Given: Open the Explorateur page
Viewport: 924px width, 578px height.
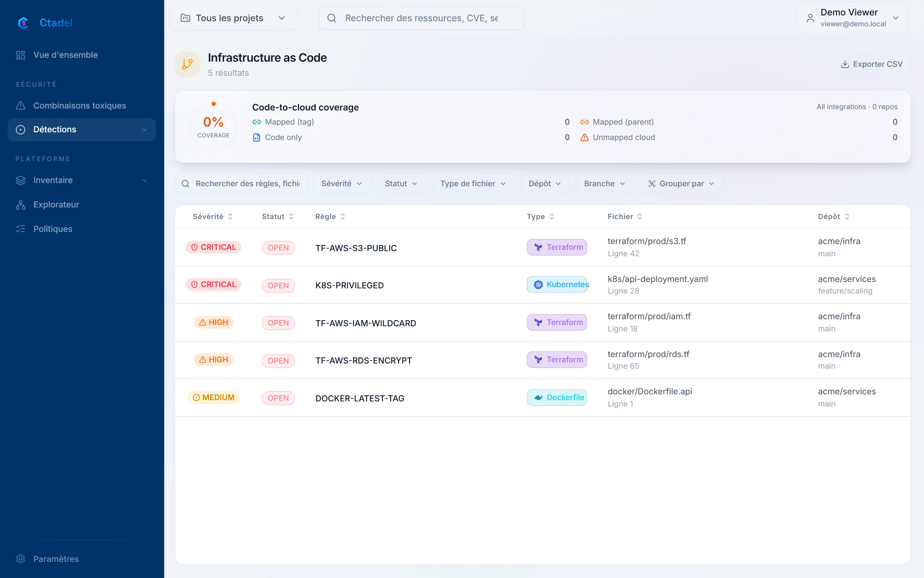Looking at the screenshot, I should pos(82,205).
